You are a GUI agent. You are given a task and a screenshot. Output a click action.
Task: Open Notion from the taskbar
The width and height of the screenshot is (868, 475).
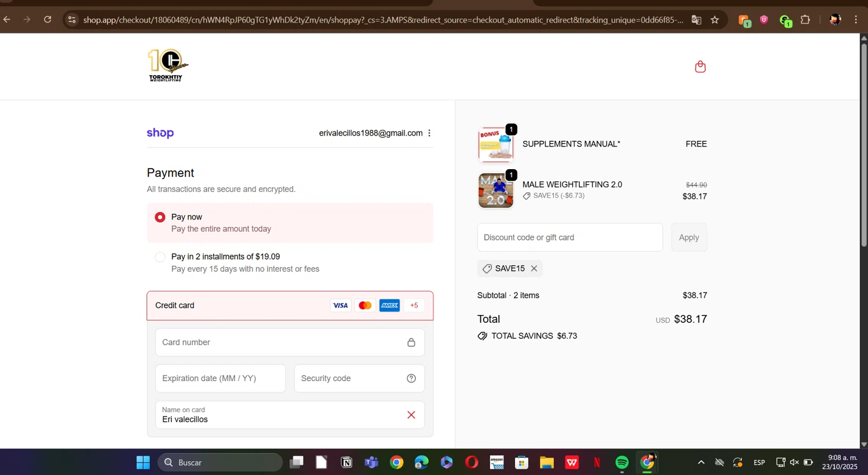pos(347,462)
